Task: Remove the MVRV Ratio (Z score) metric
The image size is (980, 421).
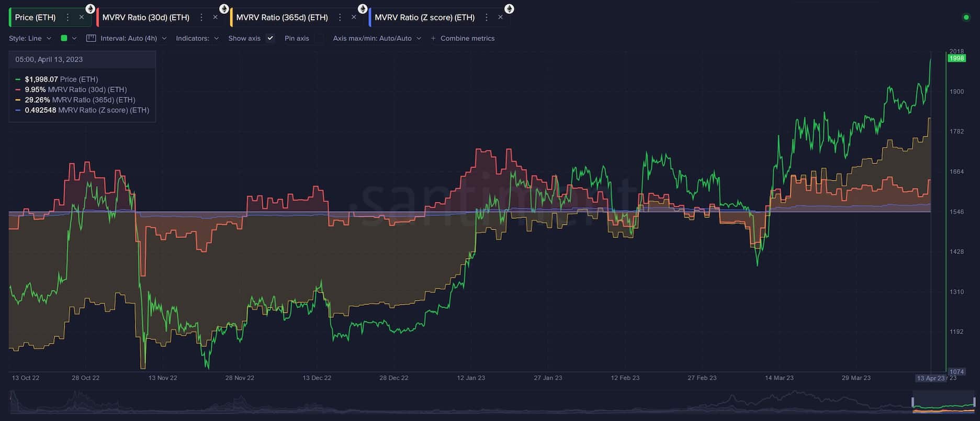Action: pos(500,17)
